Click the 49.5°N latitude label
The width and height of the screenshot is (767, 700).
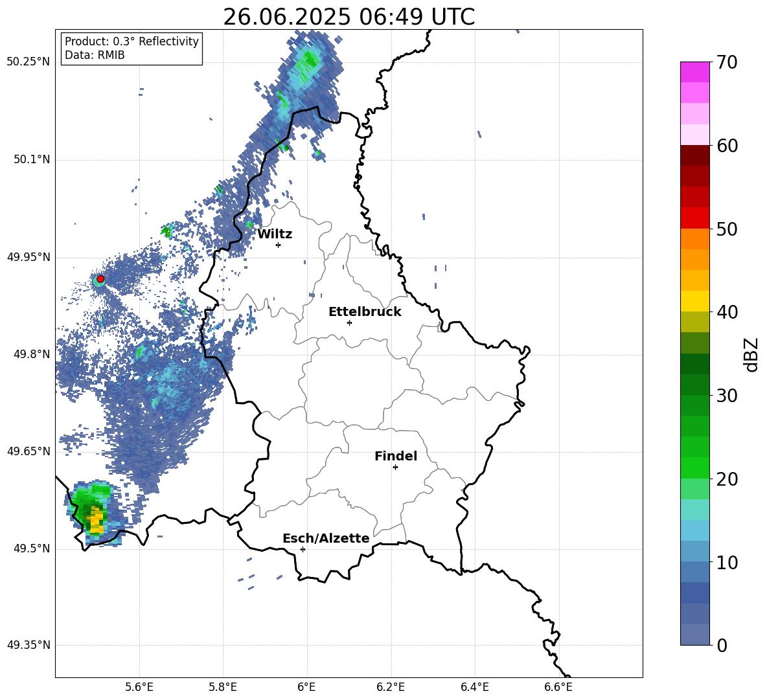pyautogui.click(x=32, y=548)
